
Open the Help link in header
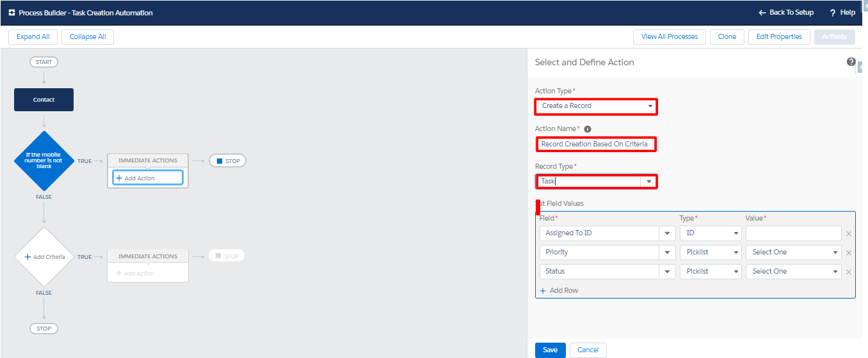842,13
